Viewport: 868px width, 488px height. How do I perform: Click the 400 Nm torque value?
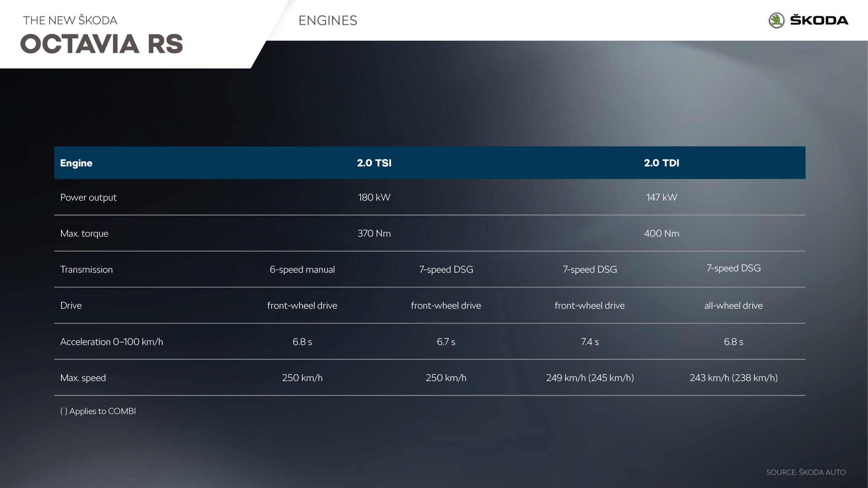click(x=661, y=234)
